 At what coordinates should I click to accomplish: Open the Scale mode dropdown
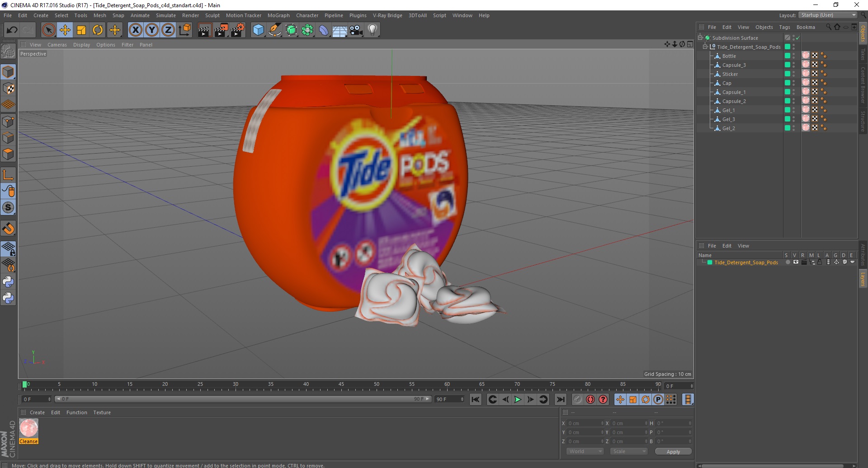[x=628, y=451]
